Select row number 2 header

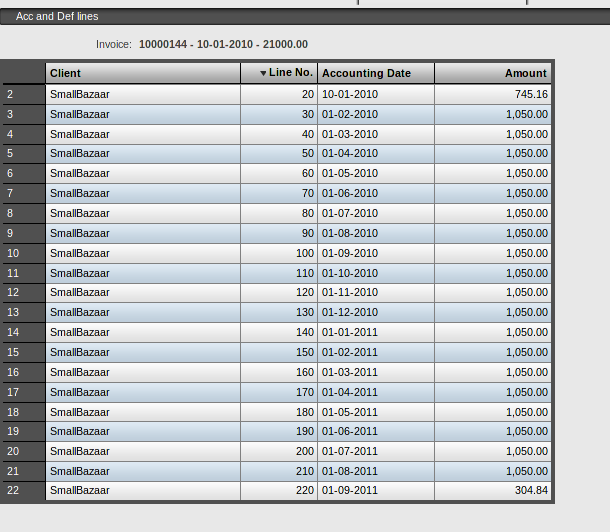coord(24,94)
